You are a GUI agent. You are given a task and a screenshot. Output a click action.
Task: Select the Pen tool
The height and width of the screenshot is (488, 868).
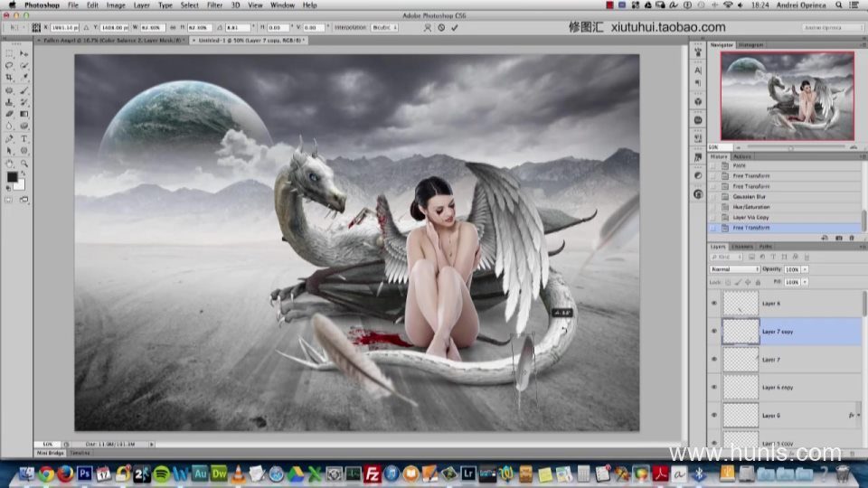pos(9,138)
